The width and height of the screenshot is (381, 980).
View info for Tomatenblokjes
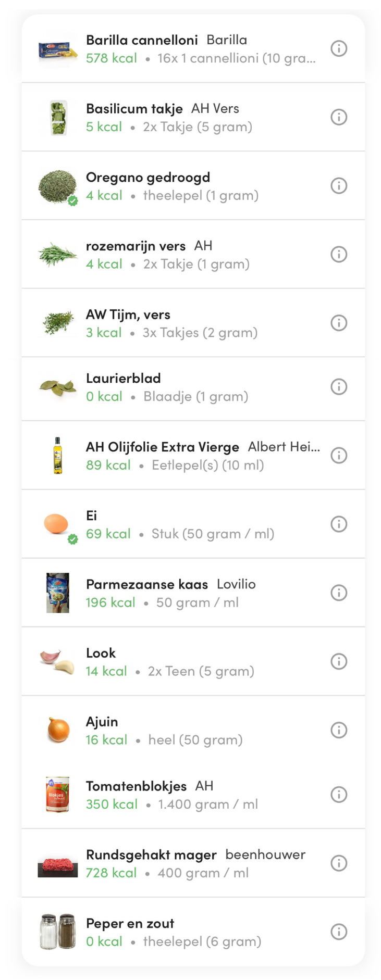(x=339, y=795)
